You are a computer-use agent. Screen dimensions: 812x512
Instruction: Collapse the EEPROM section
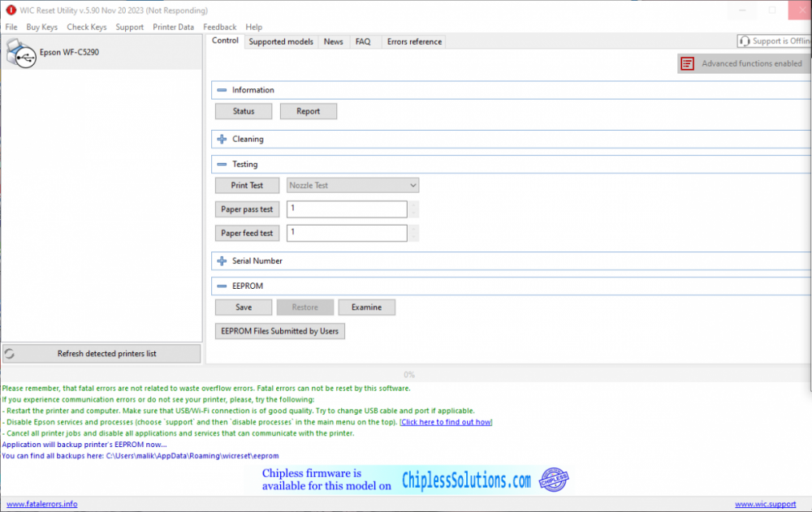[222, 286]
